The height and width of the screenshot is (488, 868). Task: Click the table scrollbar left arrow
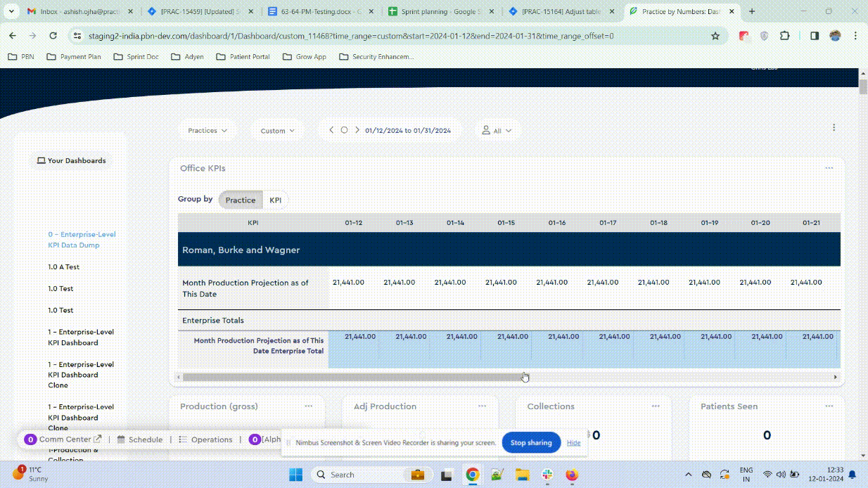[179, 377]
